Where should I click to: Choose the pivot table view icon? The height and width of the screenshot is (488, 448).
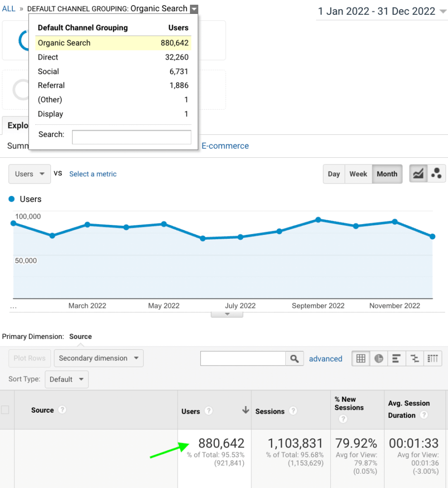[x=432, y=359]
